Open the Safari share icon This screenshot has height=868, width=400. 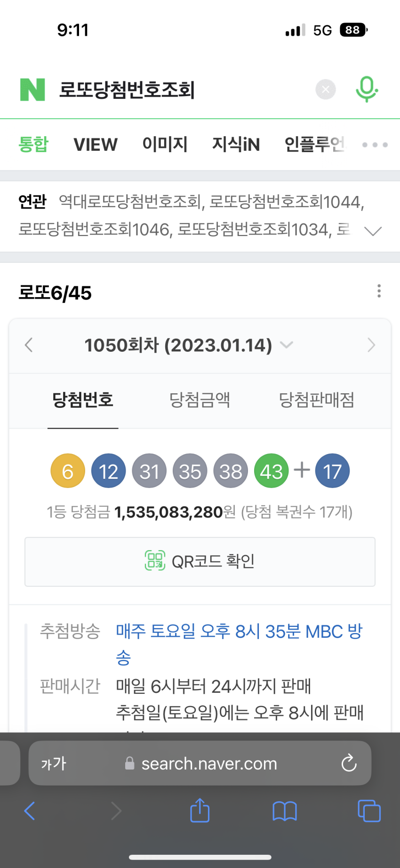(200, 810)
